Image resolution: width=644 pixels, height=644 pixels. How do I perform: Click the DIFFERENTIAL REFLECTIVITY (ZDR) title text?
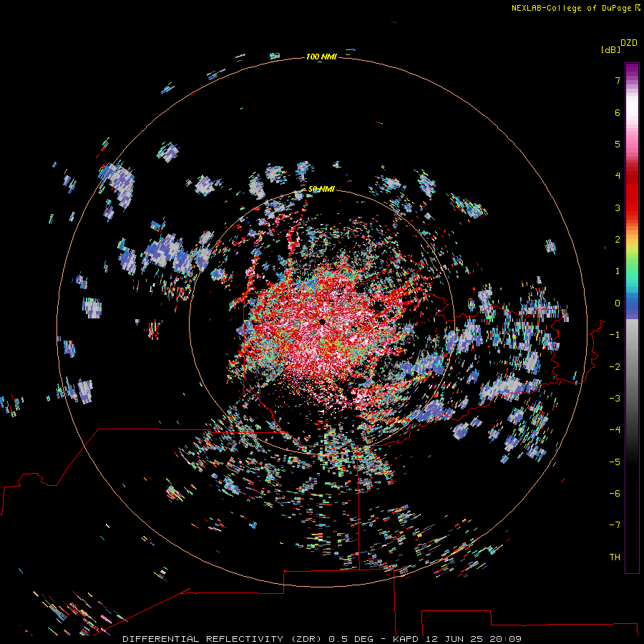pyautogui.click(x=223, y=639)
